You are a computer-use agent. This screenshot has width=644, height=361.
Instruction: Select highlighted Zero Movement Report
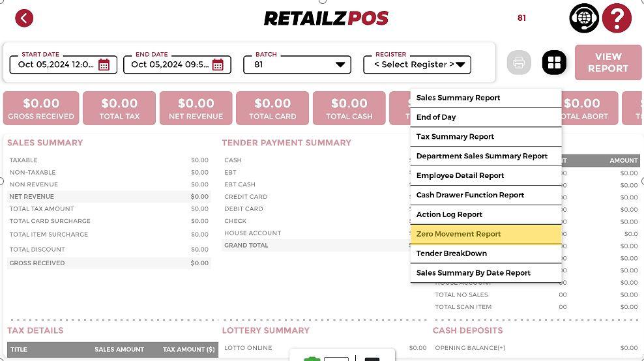pos(486,234)
